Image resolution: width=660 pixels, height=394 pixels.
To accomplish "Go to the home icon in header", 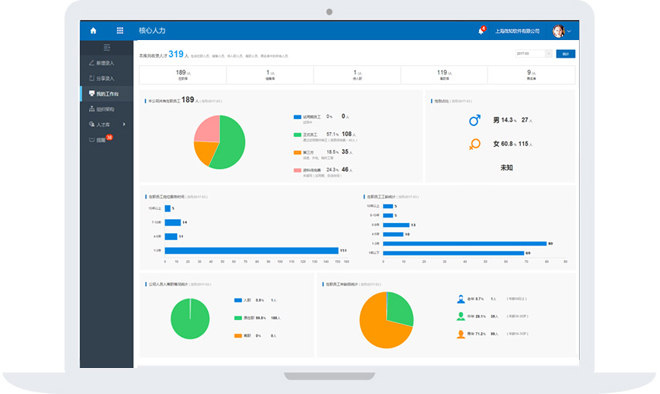I will point(93,31).
